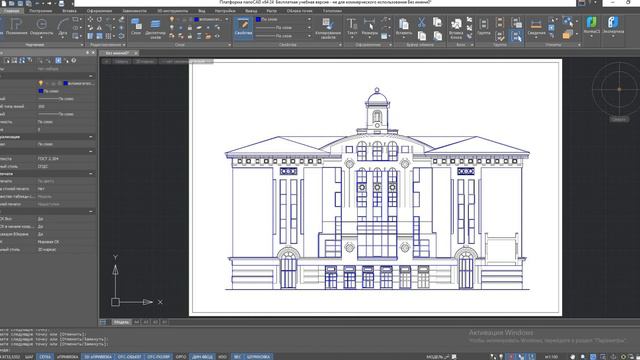Click the Paste (Вставить) clipboard icon

[x=404, y=27]
